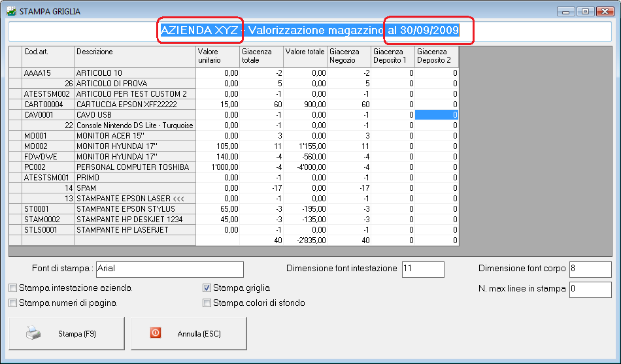The width and height of the screenshot is (621, 364).
Task: Click the row selector of the AAAA15 row
Action: tap(16, 73)
